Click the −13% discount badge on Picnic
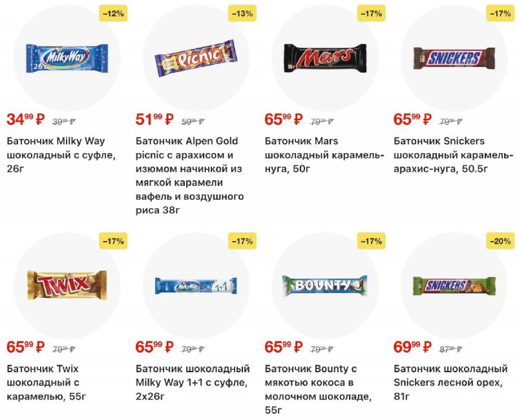Image resolution: width=517 pixels, height=420 pixels. (x=242, y=13)
